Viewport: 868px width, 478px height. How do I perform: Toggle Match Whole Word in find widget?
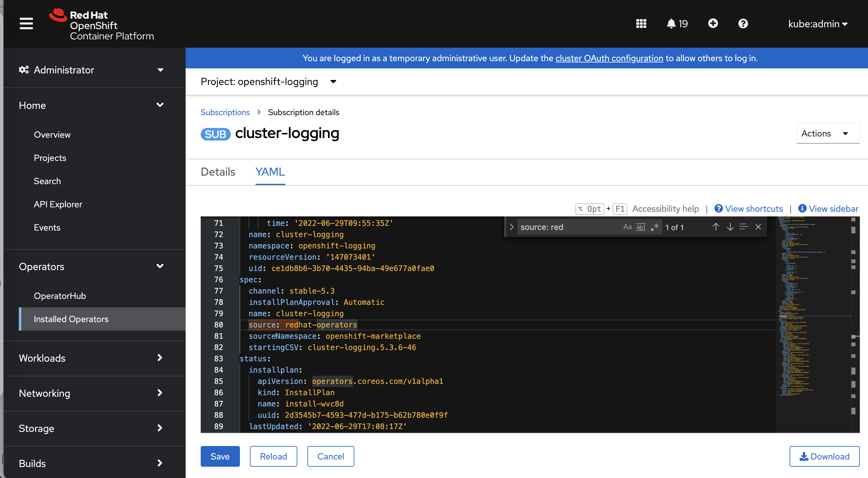(x=641, y=227)
